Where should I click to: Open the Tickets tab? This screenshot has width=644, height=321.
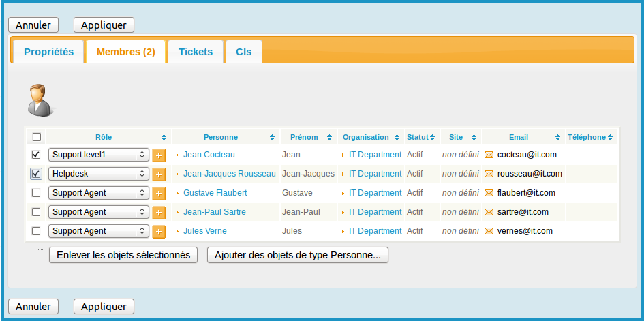tap(196, 52)
